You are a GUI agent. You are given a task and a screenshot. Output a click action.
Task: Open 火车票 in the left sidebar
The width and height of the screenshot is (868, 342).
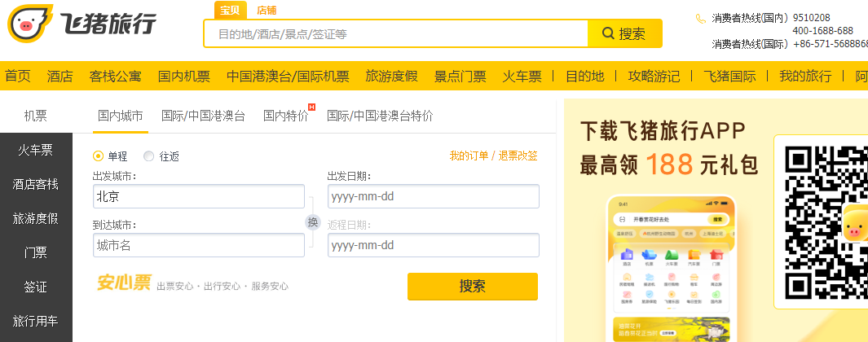[36, 150]
